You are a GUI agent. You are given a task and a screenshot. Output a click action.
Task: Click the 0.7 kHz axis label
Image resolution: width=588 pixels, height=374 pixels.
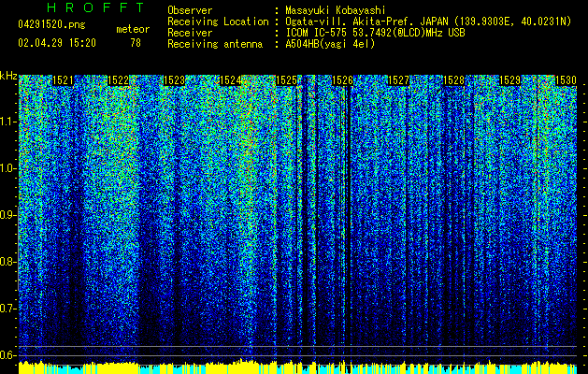[x=7, y=309]
